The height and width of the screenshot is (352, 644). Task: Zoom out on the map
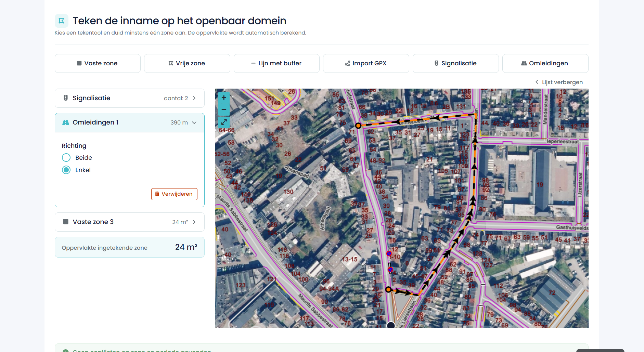(224, 110)
